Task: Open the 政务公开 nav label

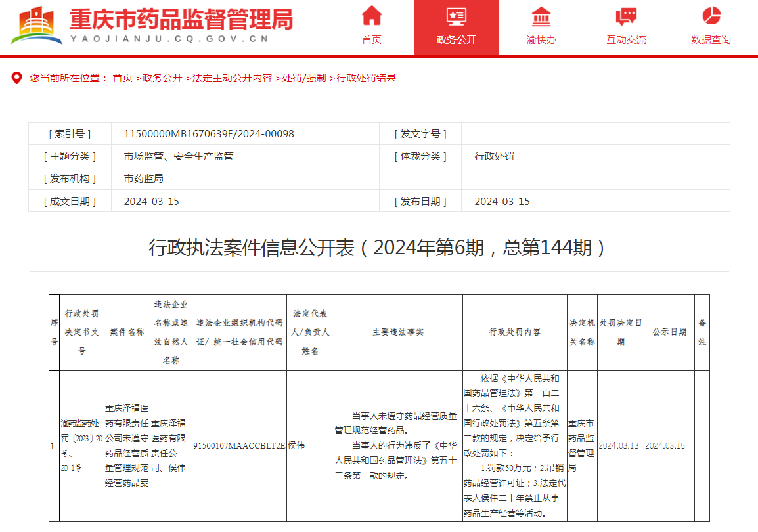Action: point(457,39)
